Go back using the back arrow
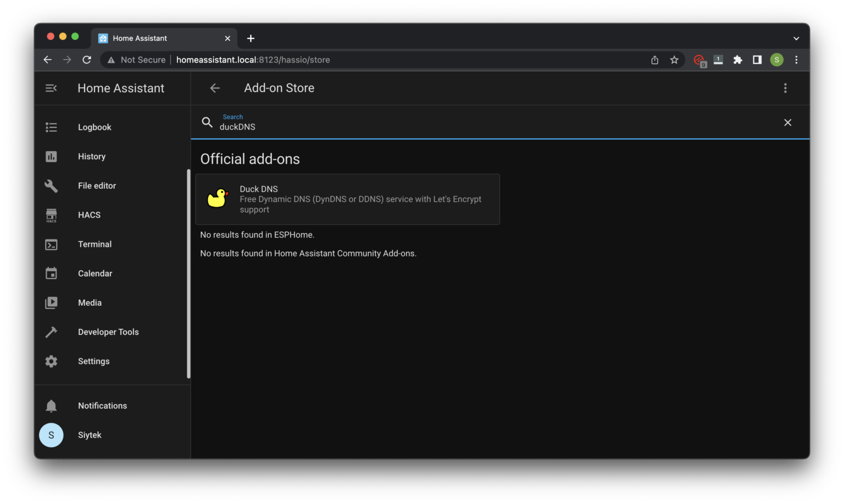This screenshot has height=504, width=844. (214, 88)
